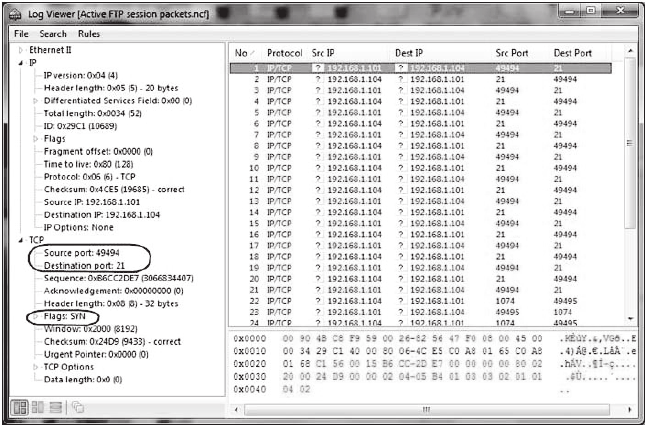Sort by the Src IP column header

click(x=323, y=53)
